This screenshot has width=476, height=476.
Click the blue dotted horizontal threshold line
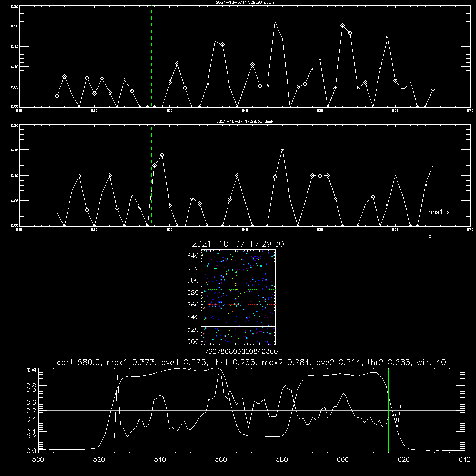[x=251, y=393]
